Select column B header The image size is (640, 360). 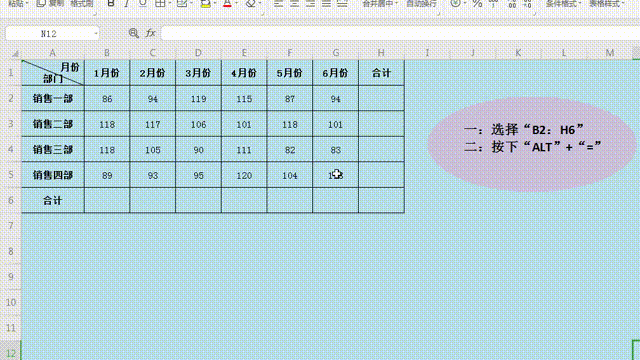(107, 53)
